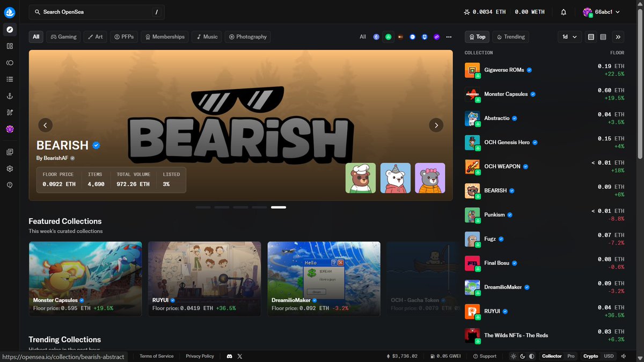Open Gigaverse ROMs collection row

(x=545, y=70)
